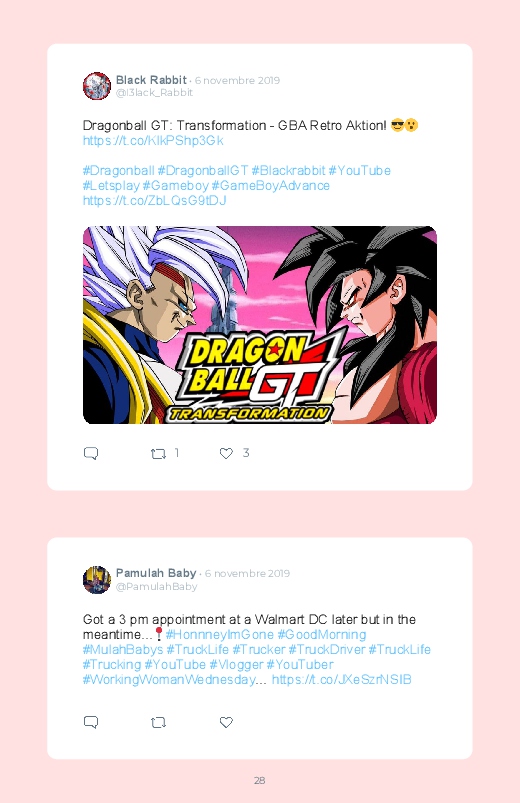Screen dimensions: 520x803
Task: Open the Black Rabbit display name
Action: (x=151, y=80)
